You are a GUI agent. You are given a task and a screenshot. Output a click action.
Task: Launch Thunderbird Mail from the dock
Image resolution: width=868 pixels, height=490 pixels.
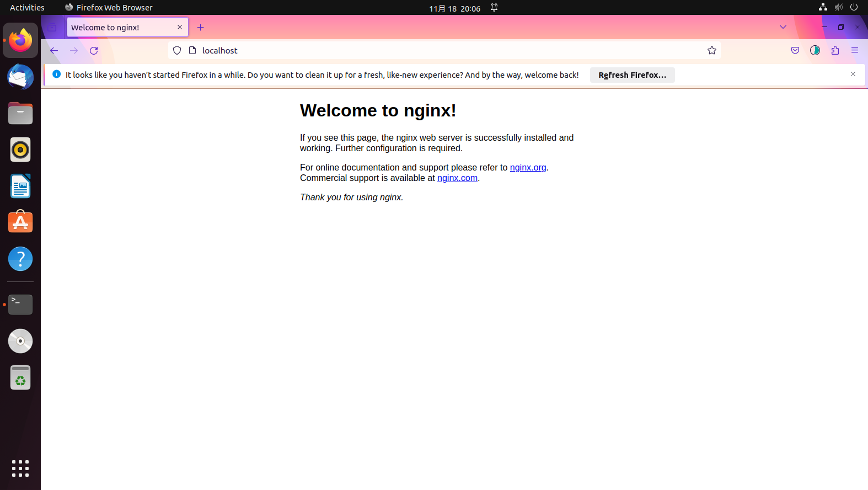[20, 77]
